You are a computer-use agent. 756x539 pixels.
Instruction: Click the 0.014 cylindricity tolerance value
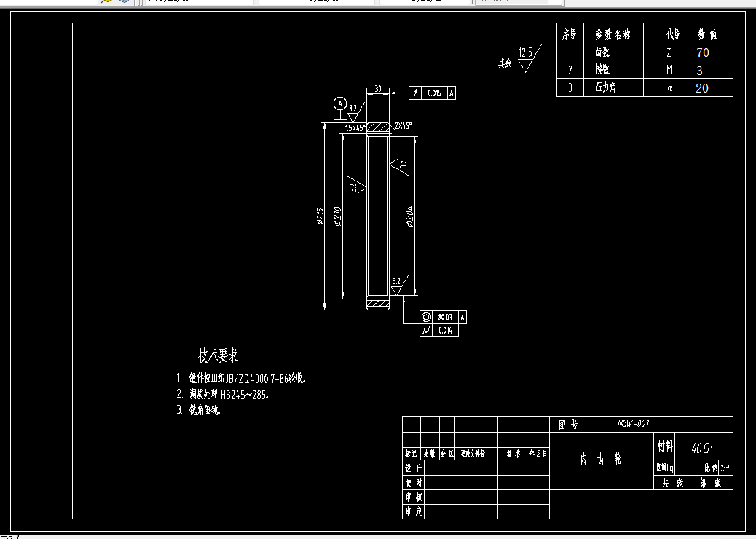point(446,331)
